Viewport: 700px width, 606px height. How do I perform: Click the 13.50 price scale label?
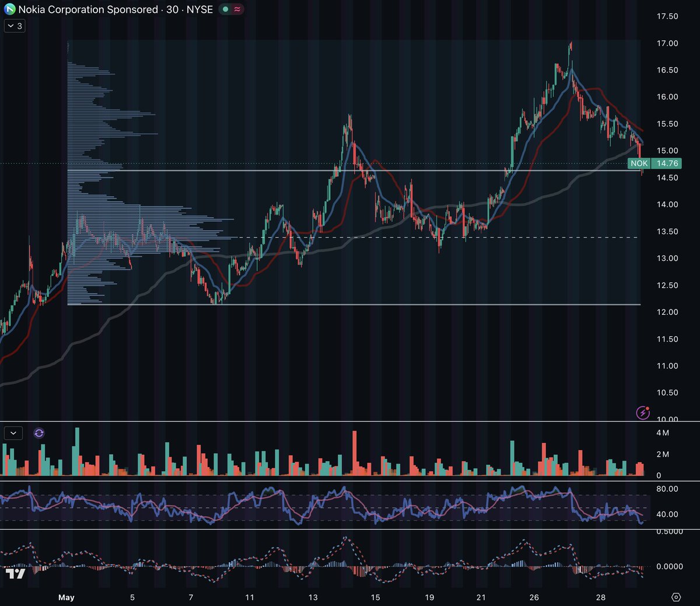pyautogui.click(x=667, y=231)
